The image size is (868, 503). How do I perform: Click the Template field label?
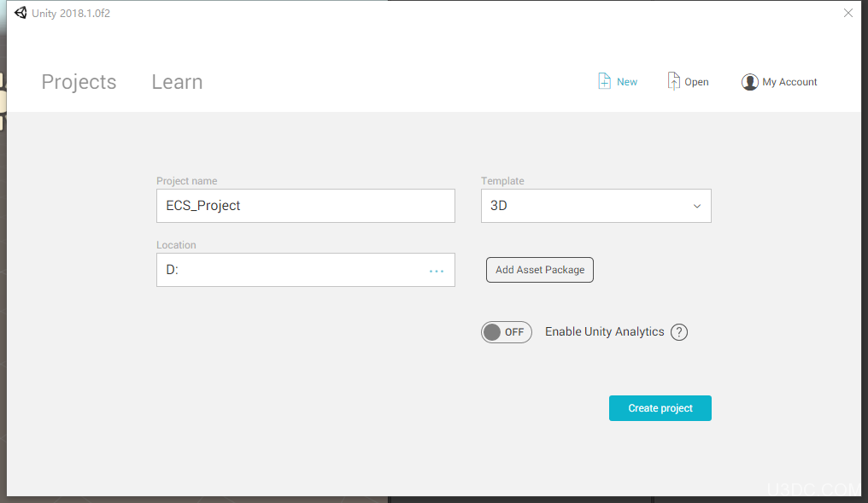[x=502, y=181]
